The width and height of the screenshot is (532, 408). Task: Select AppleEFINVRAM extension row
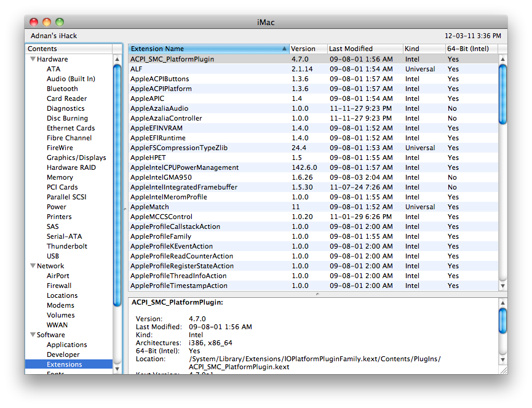(x=313, y=128)
